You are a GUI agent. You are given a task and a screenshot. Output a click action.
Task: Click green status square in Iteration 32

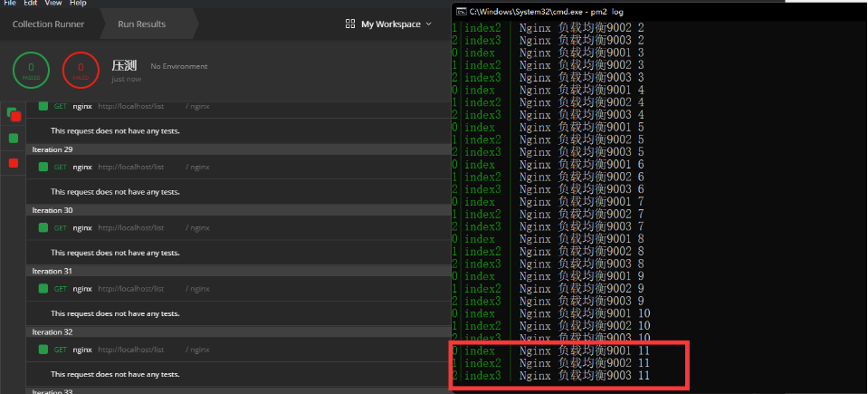click(x=43, y=350)
